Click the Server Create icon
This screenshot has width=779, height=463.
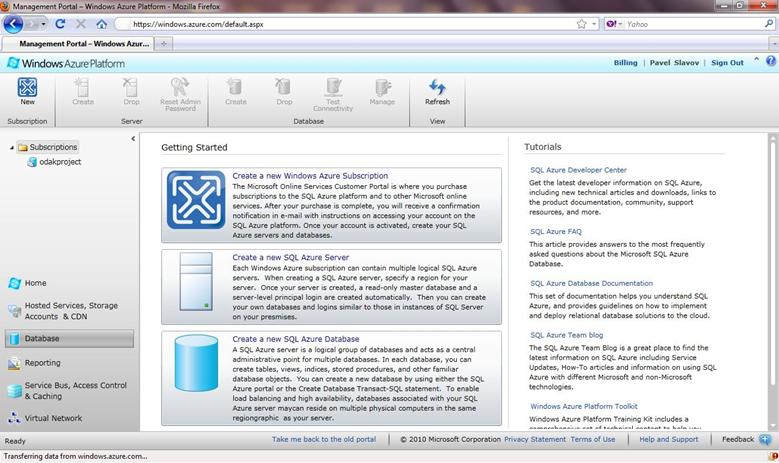[82, 87]
